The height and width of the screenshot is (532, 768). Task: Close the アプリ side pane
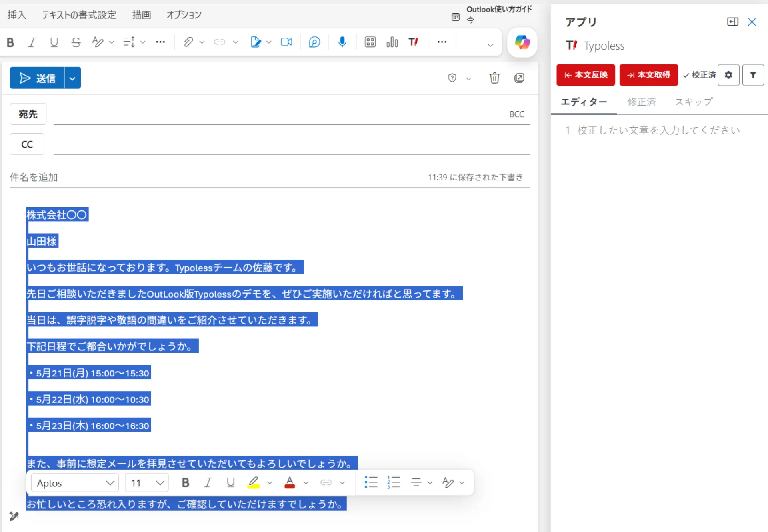[x=752, y=22]
